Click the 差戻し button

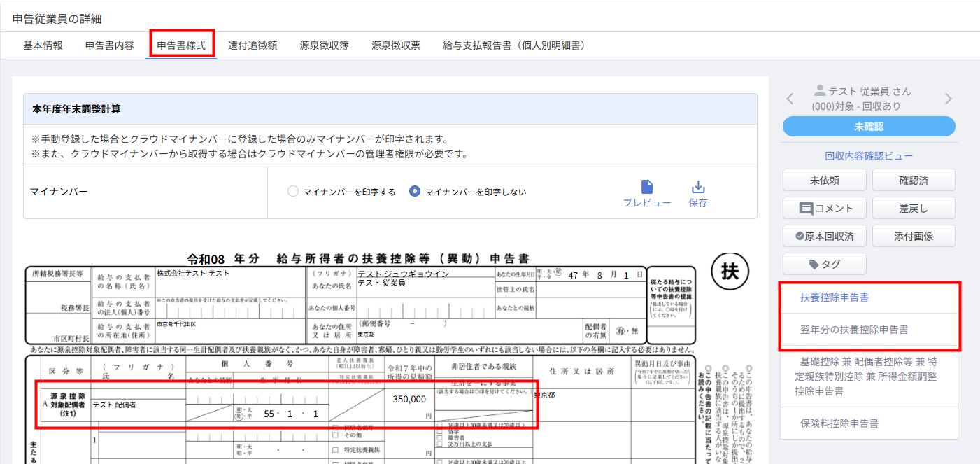point(914,208)
